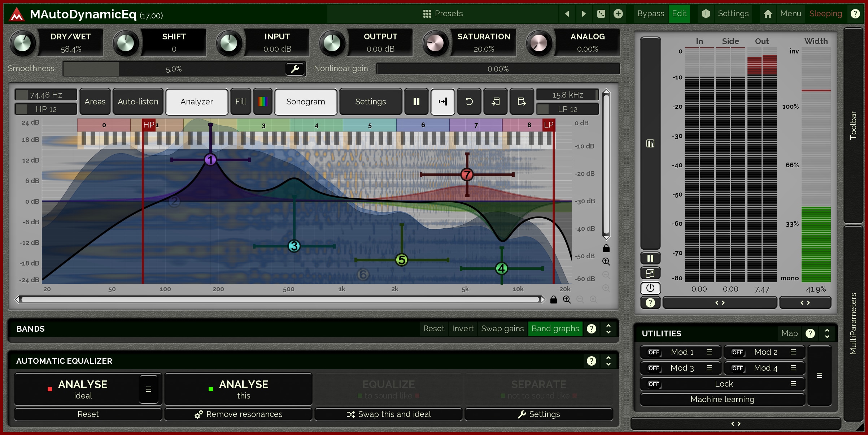The image size is (868, 435).
Task: Click the Smoothness wrench settings icon
Action: pos(295,69)
